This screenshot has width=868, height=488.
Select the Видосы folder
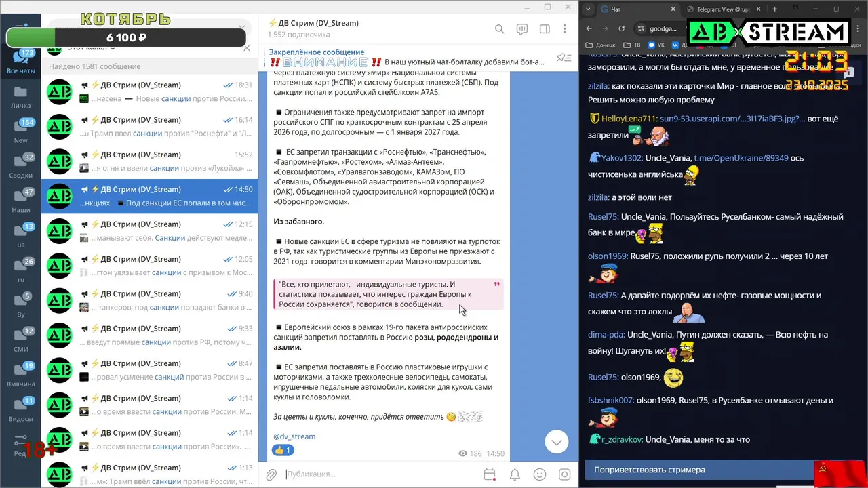click(x=21, y=409)
